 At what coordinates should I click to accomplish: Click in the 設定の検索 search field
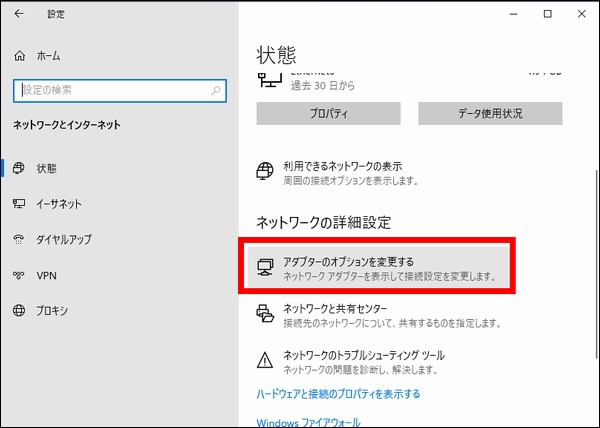point(120,91)
